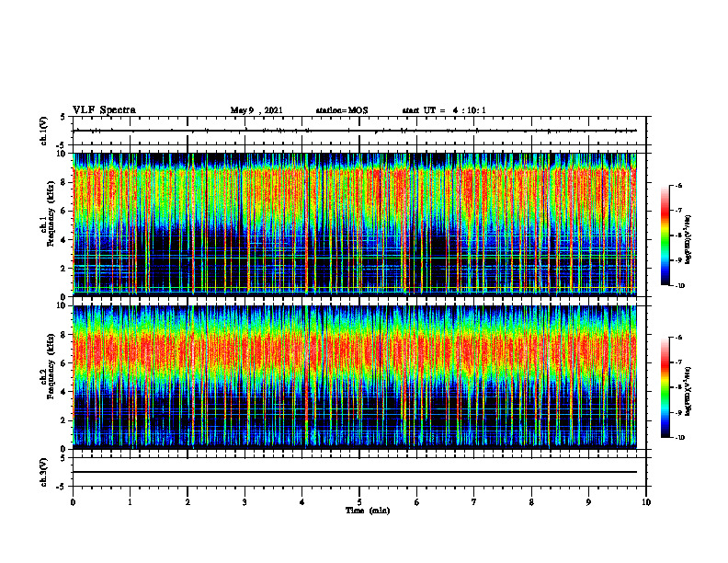The height and width of the screenshot is (563, 728).
Task: Click the "-8" tick on ch.1 colorbar
Action: 678,236
